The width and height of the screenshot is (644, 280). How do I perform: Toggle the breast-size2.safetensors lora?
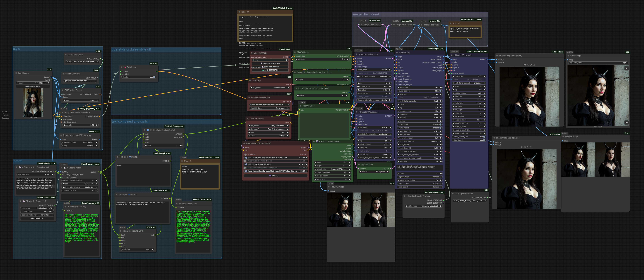246,164
